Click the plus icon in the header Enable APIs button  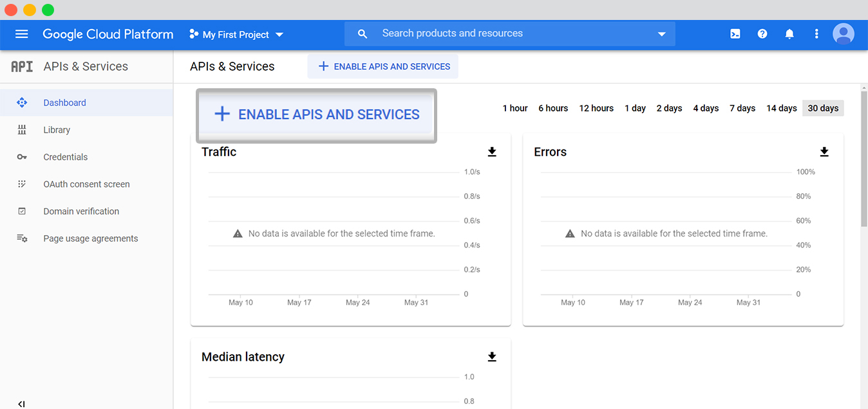coord(323,66)
